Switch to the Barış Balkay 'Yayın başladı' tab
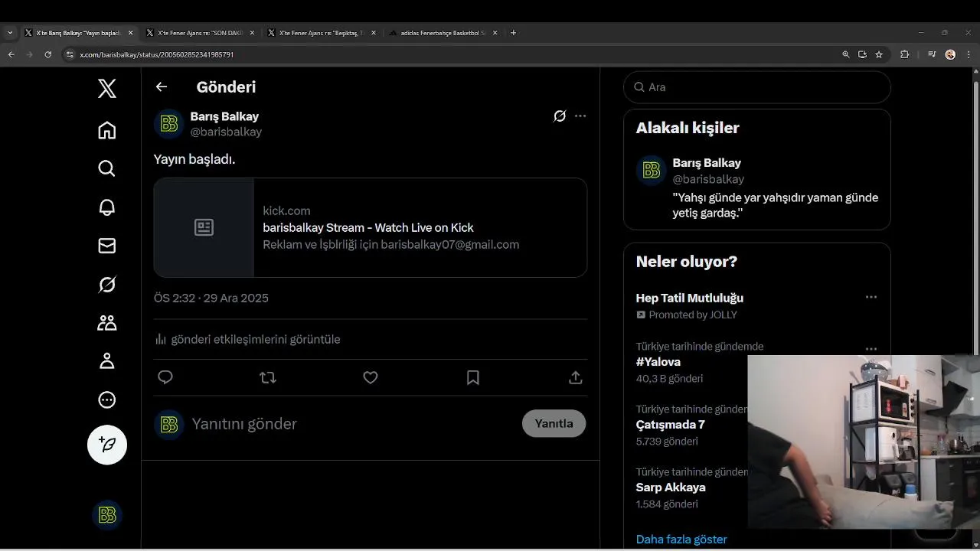Viewport: 980px width, 551px height. 78,33
